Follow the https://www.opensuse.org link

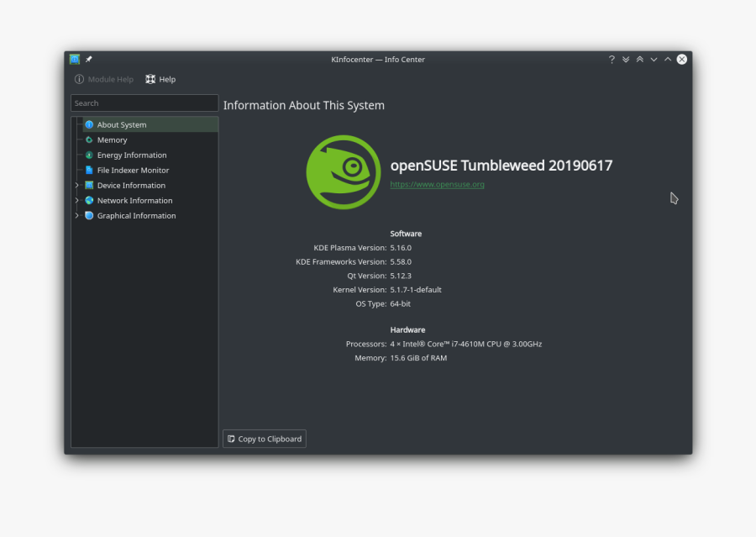pos(437,184)
